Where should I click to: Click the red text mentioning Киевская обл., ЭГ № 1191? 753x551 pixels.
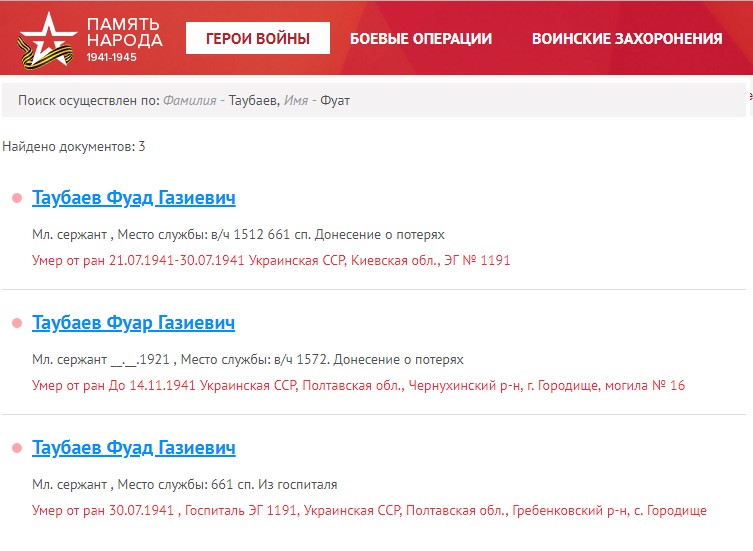(x=271, y=260)
